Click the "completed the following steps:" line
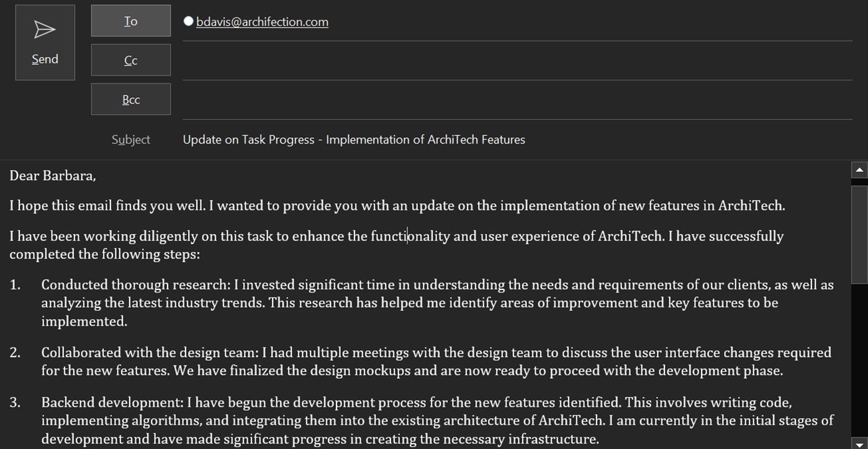Screen dimensions: 868x449 [104, 255]
